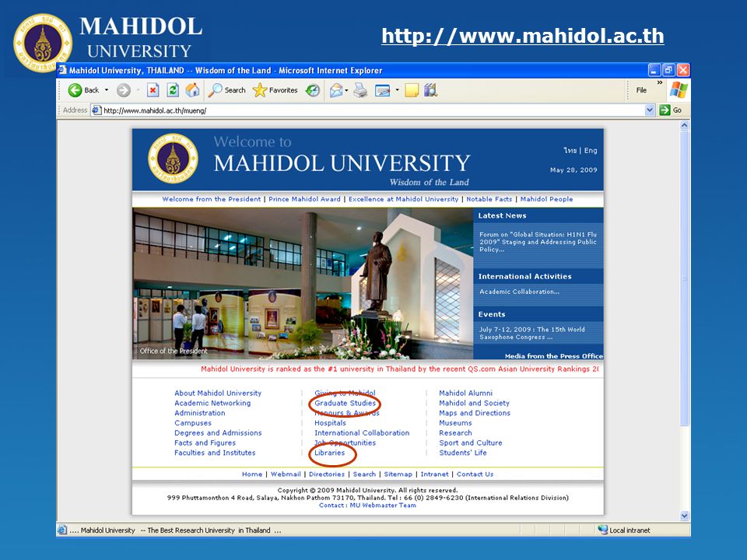Refresh the page with Refresh icon
Viewport: 747px width, 560px height.
(173, 90)
